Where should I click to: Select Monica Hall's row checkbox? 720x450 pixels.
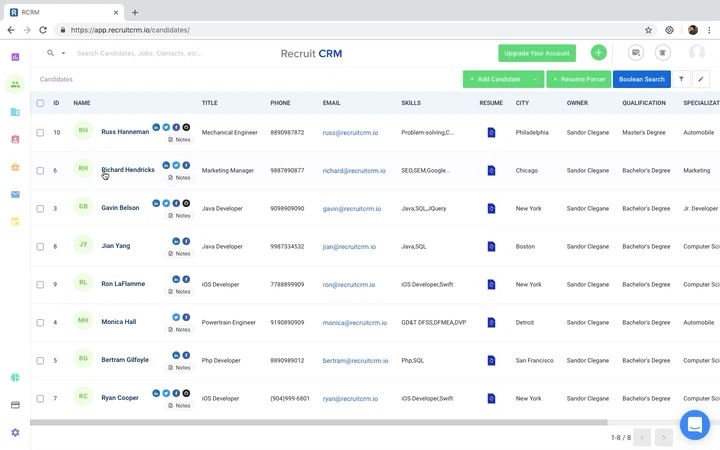[x=40, y=323]
